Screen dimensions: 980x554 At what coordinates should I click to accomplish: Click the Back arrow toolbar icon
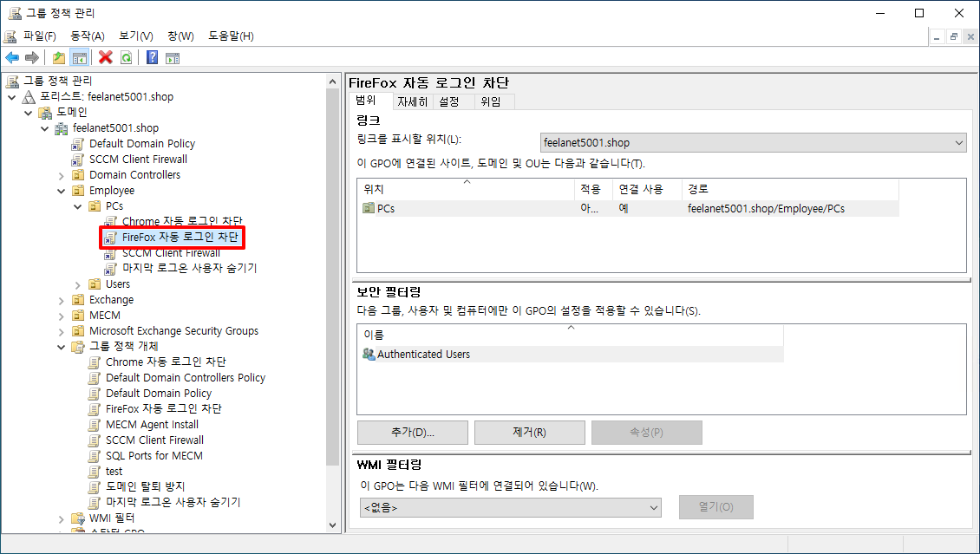(x=12, y=58)
